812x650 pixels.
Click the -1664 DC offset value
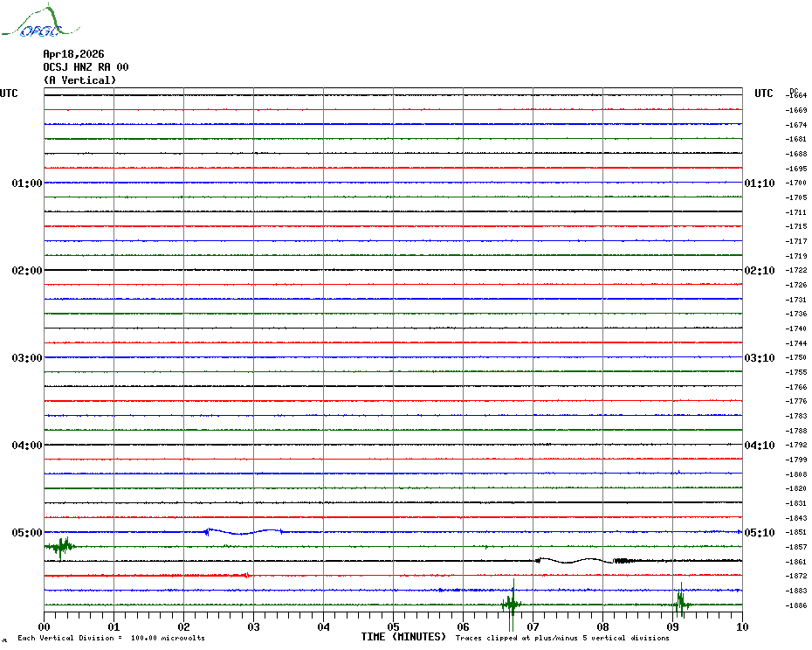click(x=796, y=95)
